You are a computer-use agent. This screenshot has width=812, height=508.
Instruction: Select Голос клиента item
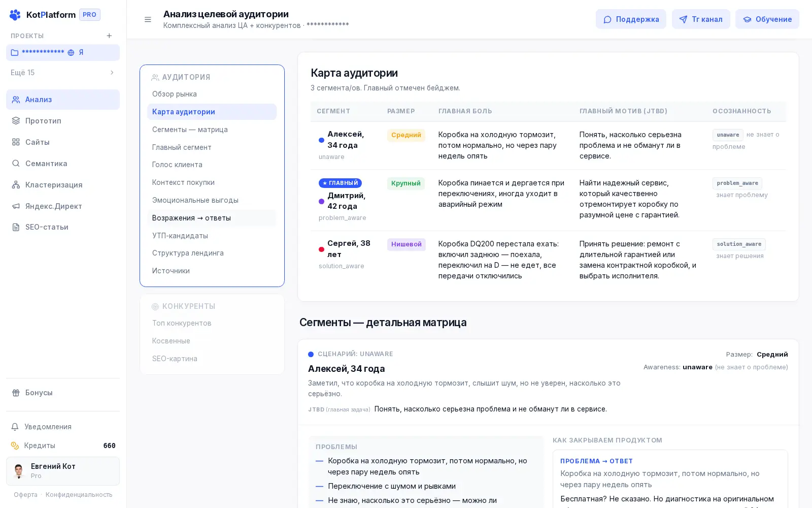pyautogui.click(x=212, y=165)
